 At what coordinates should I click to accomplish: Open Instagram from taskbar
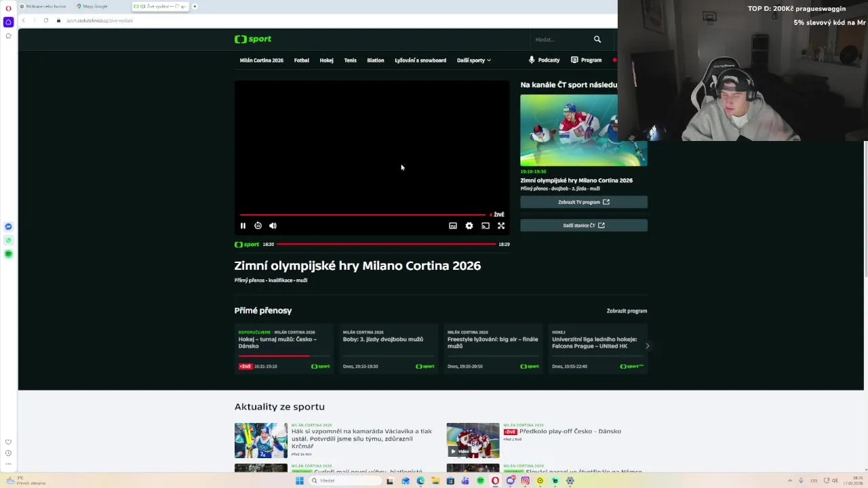(525, 481)
